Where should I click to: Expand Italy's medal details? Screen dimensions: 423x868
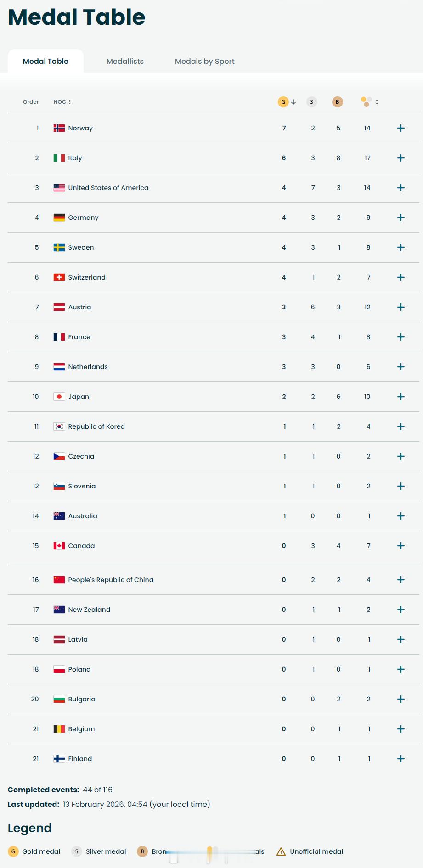tap(400, 158)
